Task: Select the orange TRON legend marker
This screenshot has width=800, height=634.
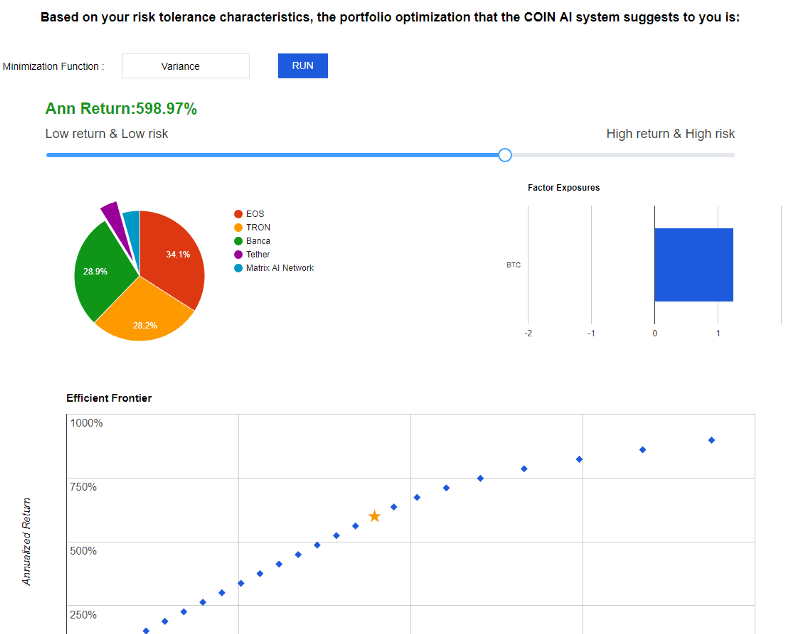Action: click(x=238, y=227)
